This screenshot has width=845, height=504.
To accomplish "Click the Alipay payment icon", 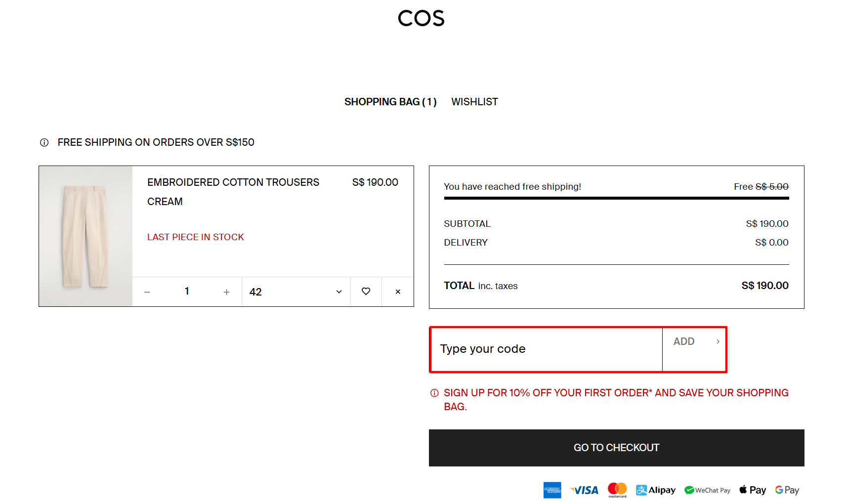I will (656, 490).
